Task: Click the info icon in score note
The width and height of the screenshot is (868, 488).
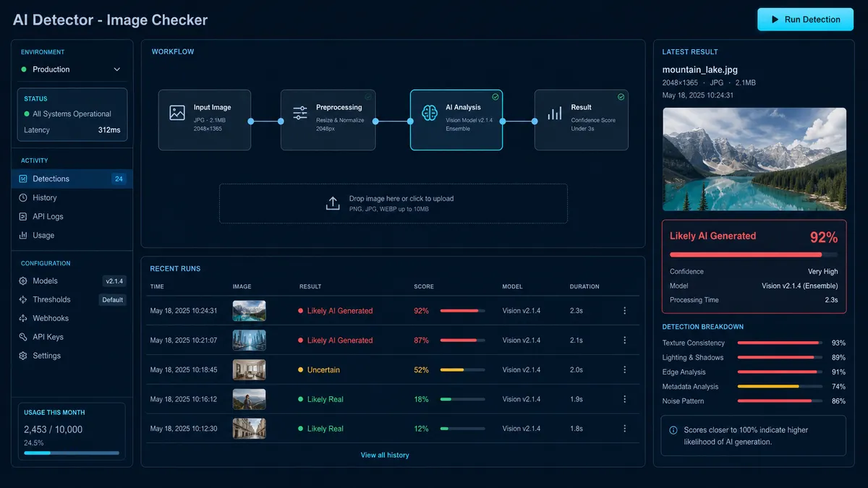Action: (673, 430)
